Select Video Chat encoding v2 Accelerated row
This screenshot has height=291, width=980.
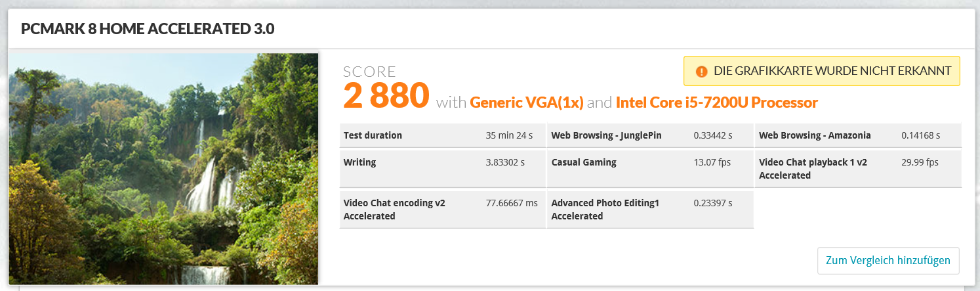(442, 210)
